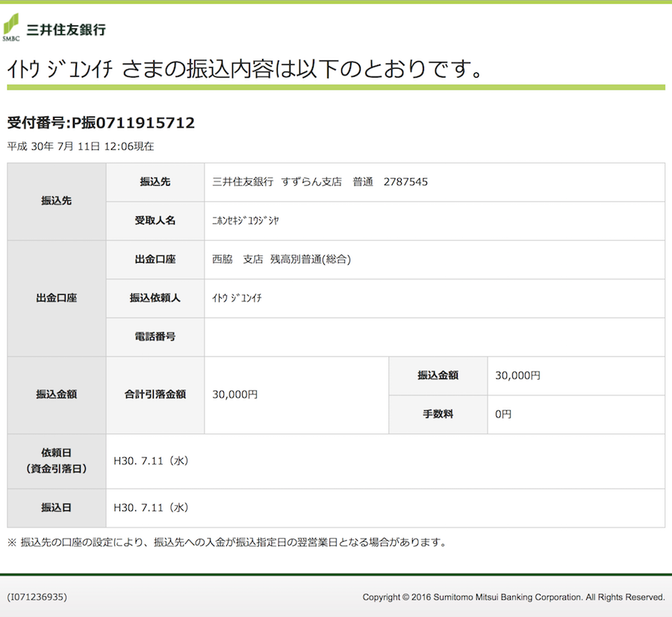The width and height of the screenshot is (672, 617).
Task: Click the 振込先 row header cell
Action: click(55, 201)
